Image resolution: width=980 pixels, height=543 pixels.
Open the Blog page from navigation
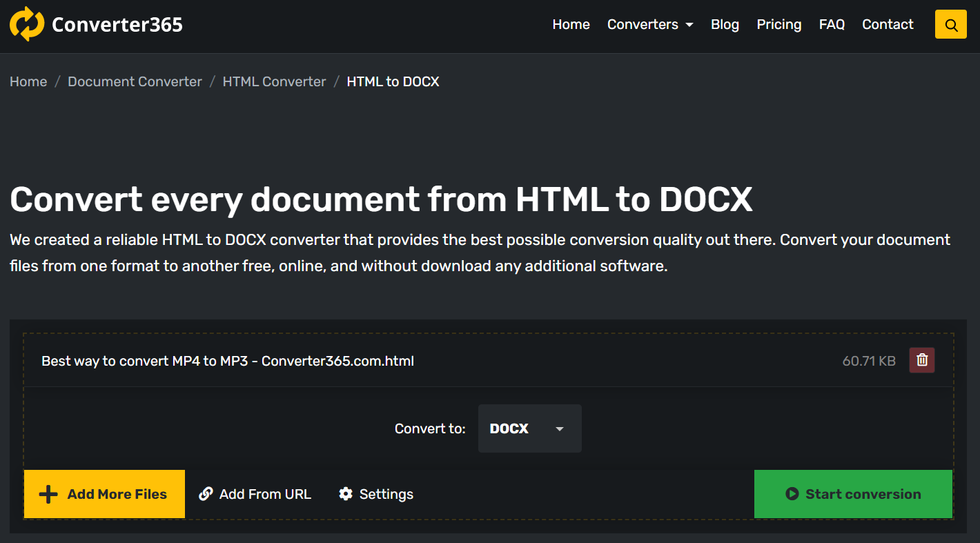click(x=725, y=25)
